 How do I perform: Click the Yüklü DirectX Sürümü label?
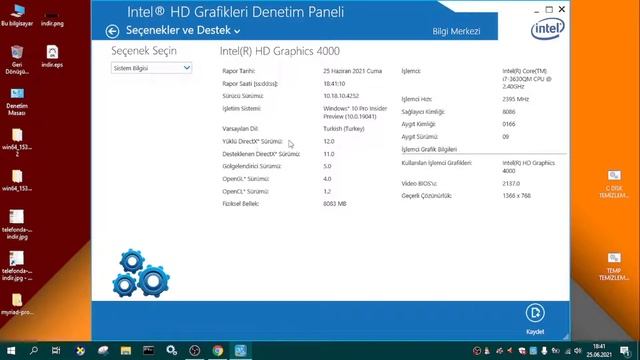253,141
